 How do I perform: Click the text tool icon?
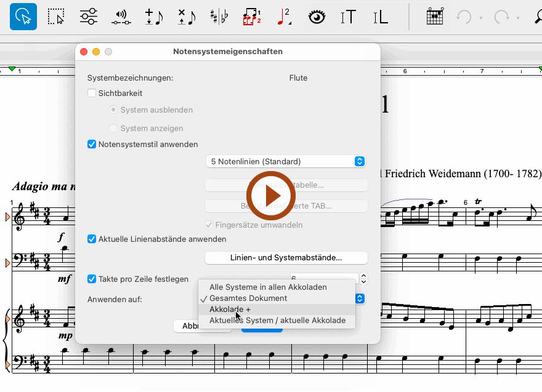point(349,17)
